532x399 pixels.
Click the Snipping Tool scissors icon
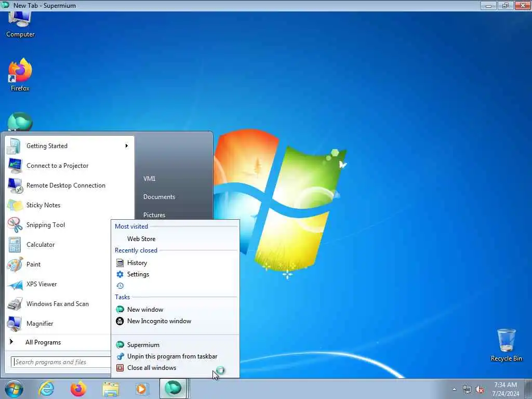(x=15, y=225)
